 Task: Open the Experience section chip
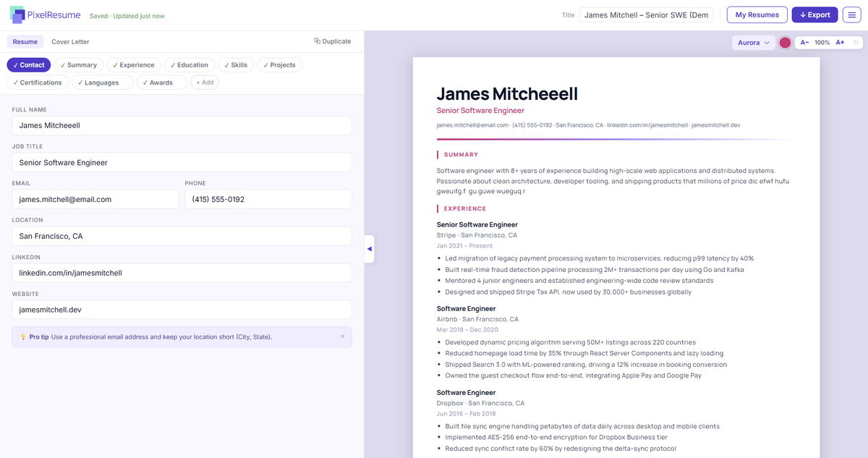134,65
